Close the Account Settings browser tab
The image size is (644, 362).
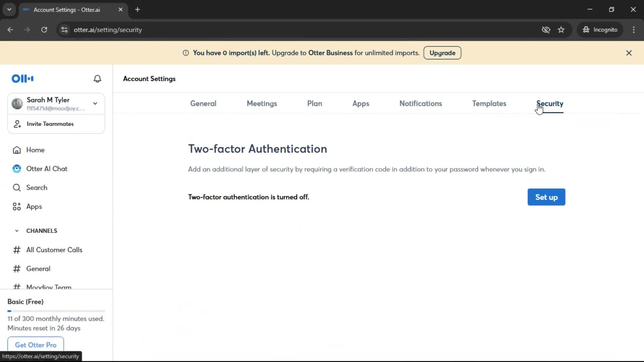coord(121,9)
